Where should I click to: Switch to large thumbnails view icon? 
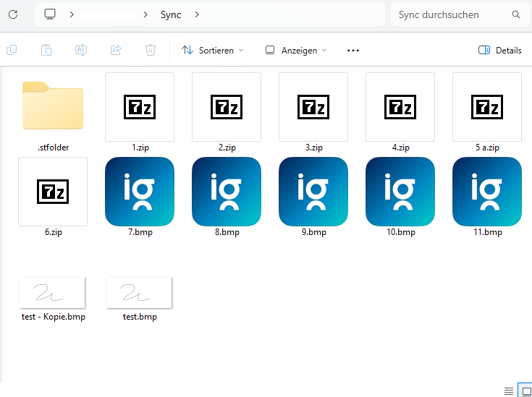click(x=526, y=391)
